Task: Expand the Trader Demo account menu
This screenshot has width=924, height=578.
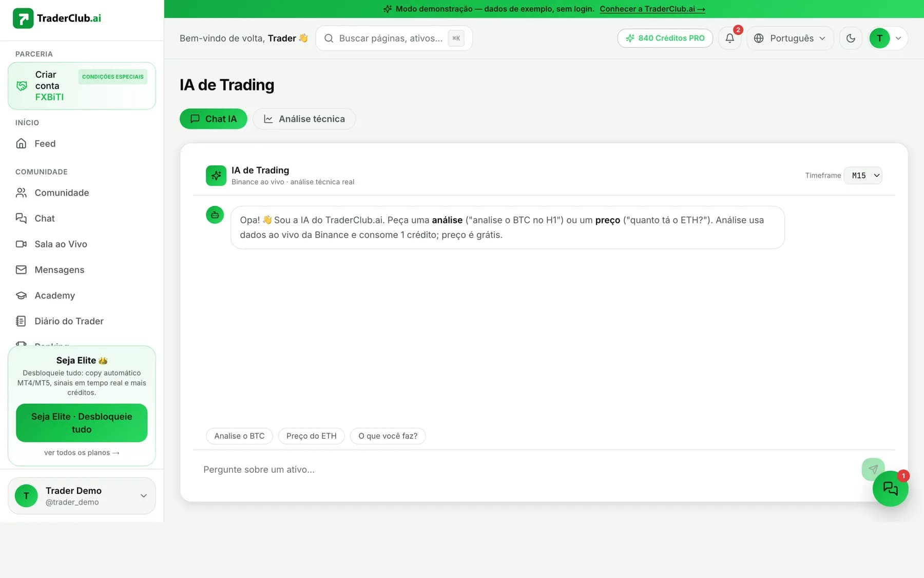Action: tap(82, 496)
